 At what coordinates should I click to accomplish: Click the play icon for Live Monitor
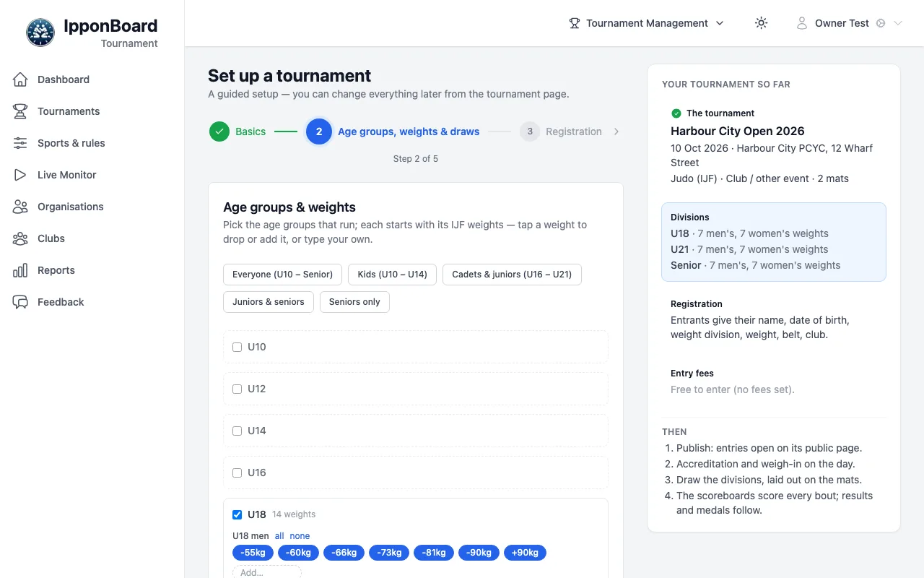20,175
